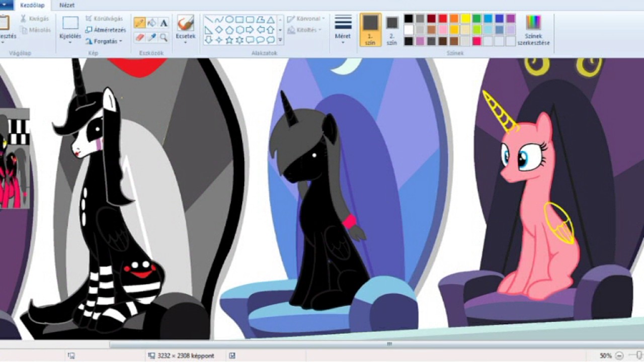Pick the black color swatch
644x362 pixels.
[x=409, y=19]
